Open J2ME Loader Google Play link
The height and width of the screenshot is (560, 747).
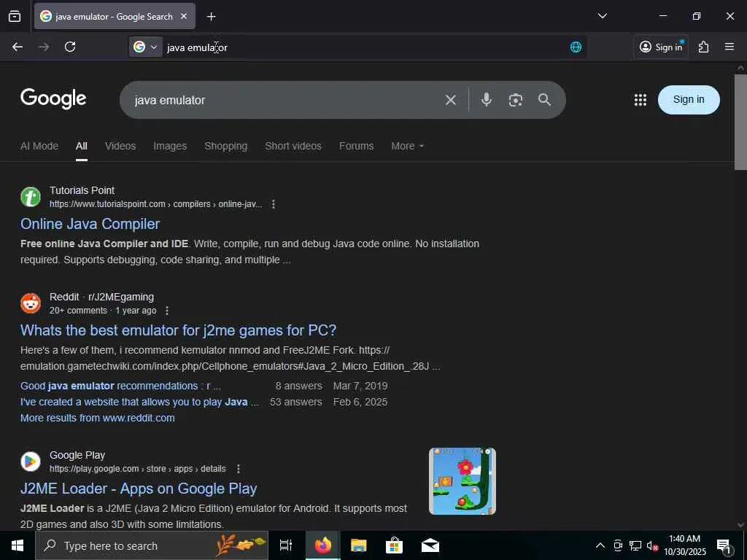(x=139, y=489)
